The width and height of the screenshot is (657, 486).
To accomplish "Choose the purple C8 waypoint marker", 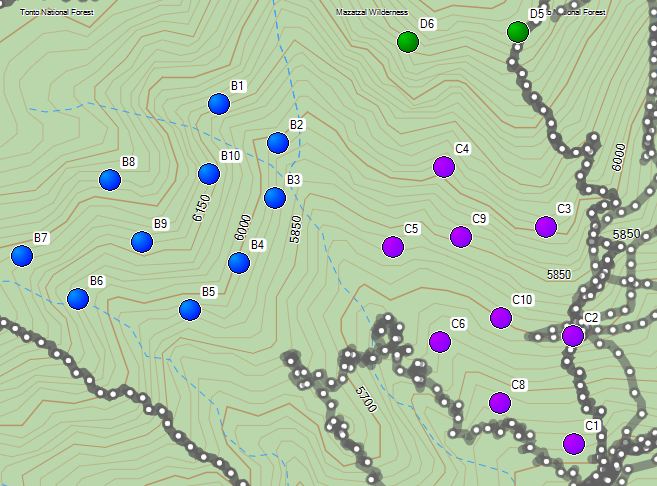I will 500,402.
